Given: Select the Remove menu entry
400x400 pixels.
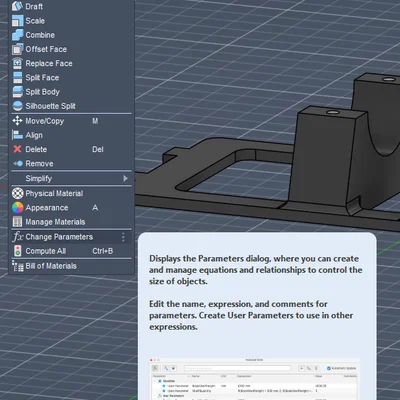Looking at the screenshot, I should point(71,164).
